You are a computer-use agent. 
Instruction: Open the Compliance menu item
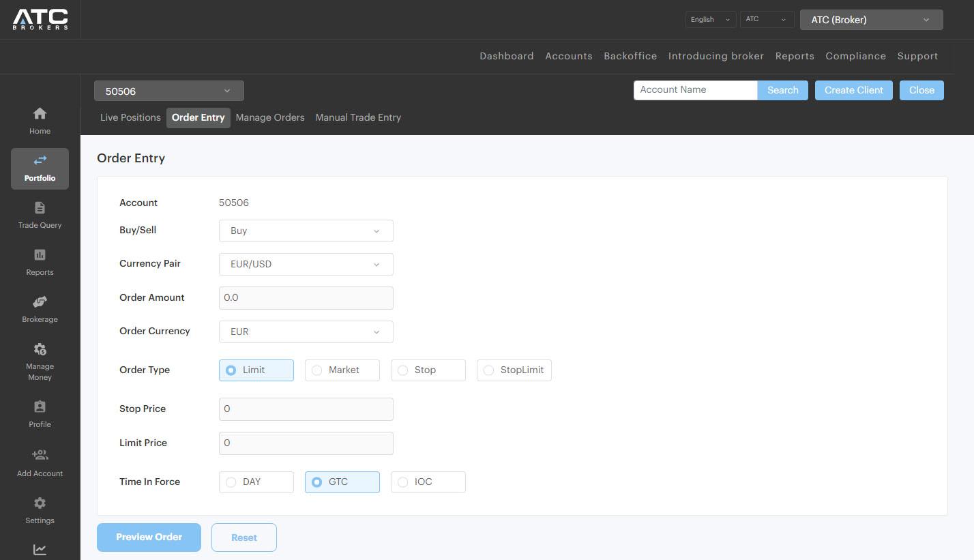[855, 56]
